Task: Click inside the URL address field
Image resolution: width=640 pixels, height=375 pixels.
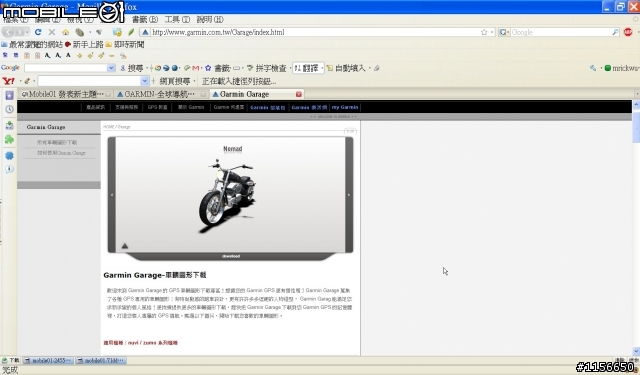Action: [314, 32]
